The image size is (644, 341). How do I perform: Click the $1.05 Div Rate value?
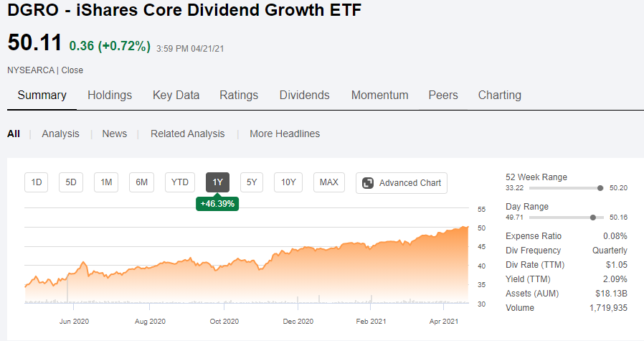617,265
